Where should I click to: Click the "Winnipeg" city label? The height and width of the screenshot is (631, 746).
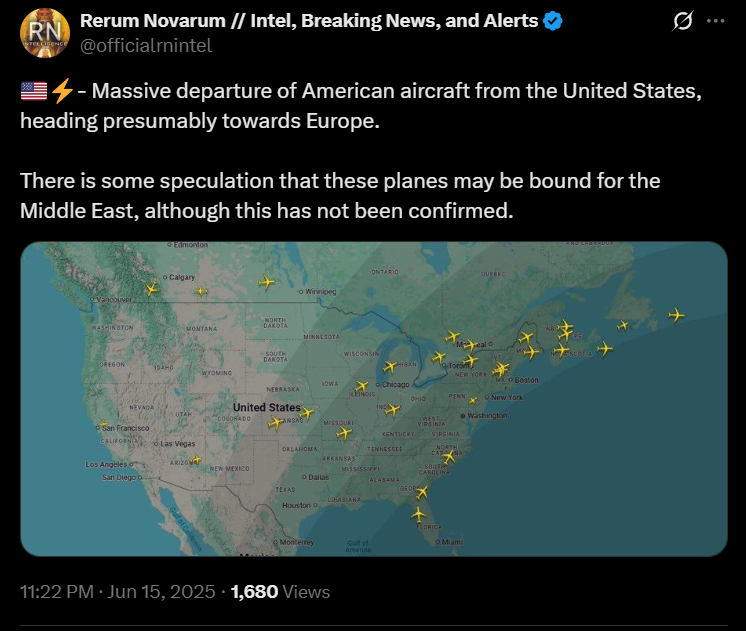(x=321, y=291)
